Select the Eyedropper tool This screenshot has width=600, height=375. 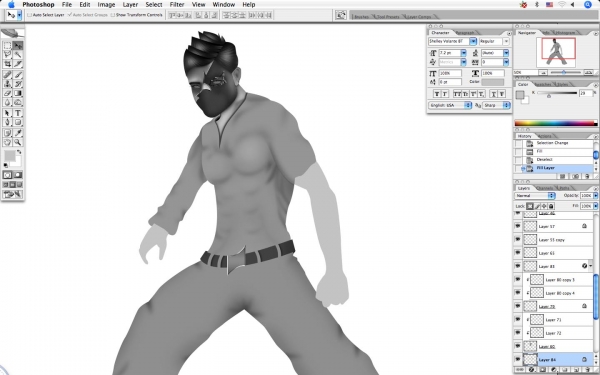point(18,133)
